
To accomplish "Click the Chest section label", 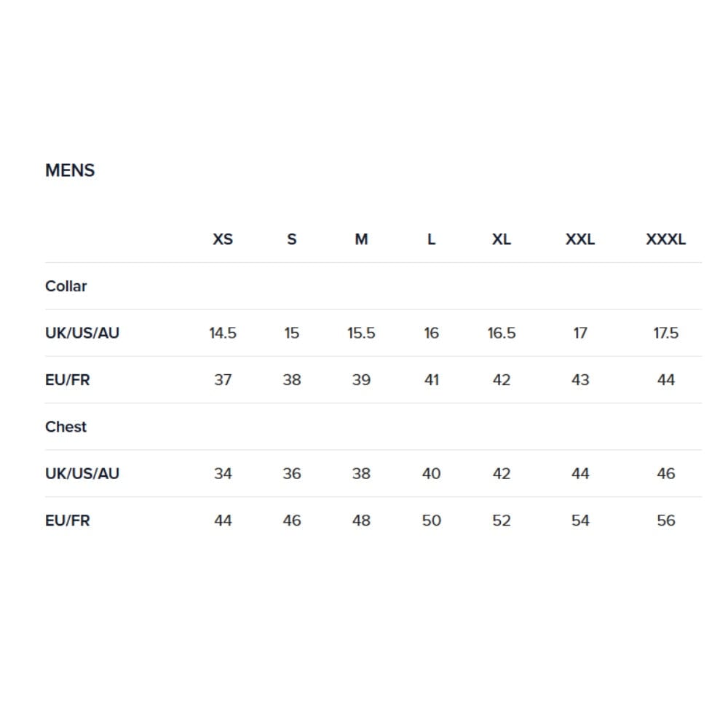I will point(66,427).
